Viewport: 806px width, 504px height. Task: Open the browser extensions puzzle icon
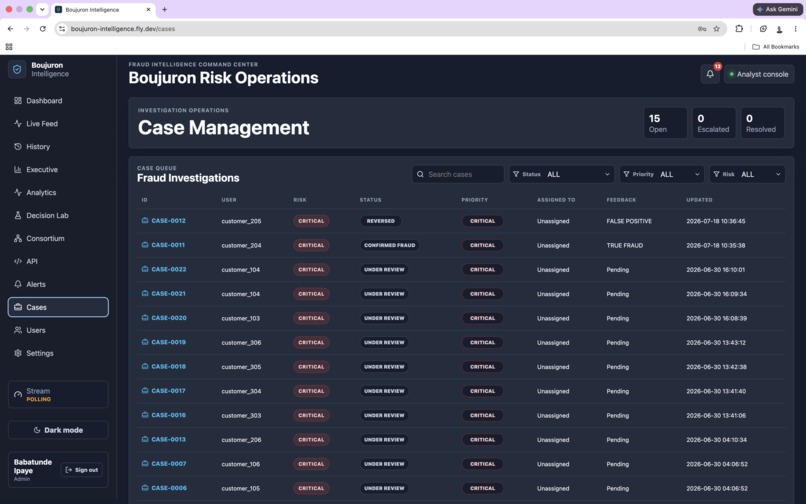click(x=739, y=29)
